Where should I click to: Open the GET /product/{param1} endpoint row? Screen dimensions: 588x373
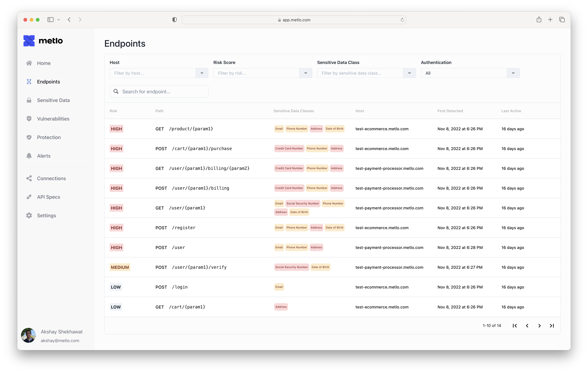pos(191,129)
